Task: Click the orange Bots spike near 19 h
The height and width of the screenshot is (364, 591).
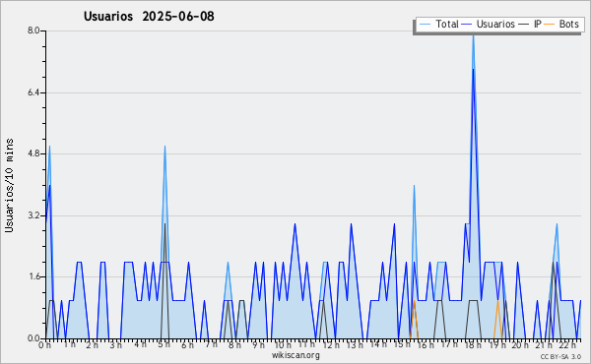Action: pyautogui.click(x=497, y=302)
